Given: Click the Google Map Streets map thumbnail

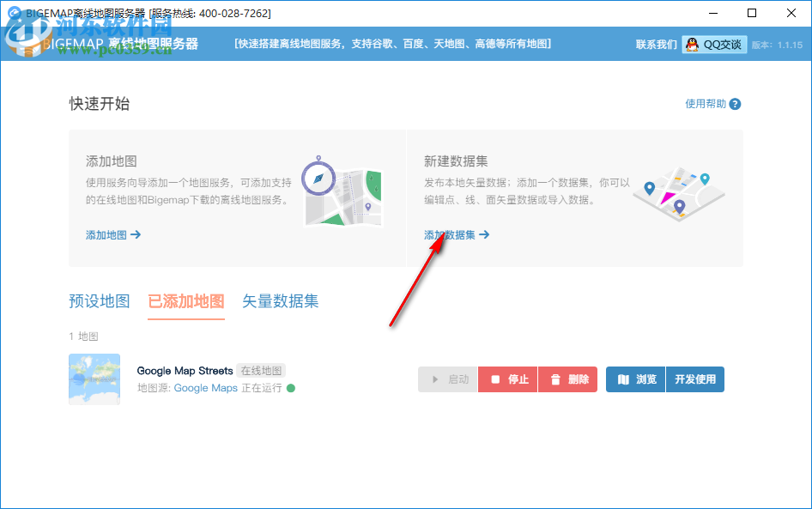Looking at the screenshot, I should [94, 379].
